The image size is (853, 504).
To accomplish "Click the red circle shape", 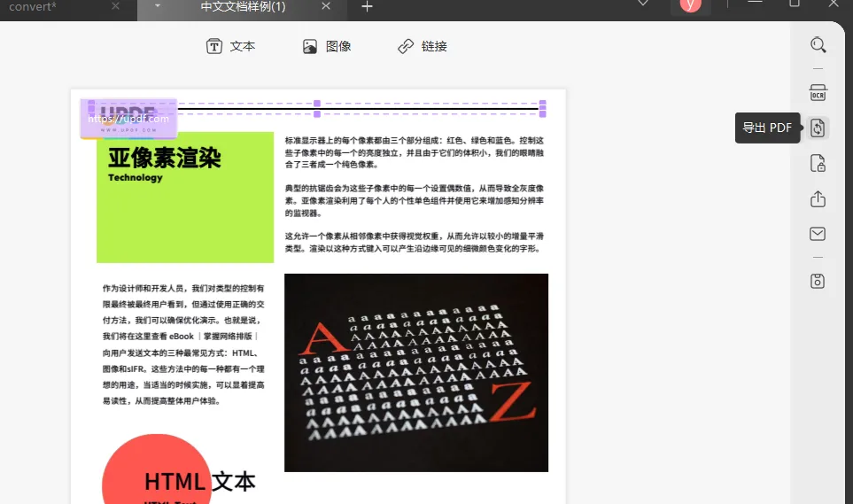I will tap(157, 469).
